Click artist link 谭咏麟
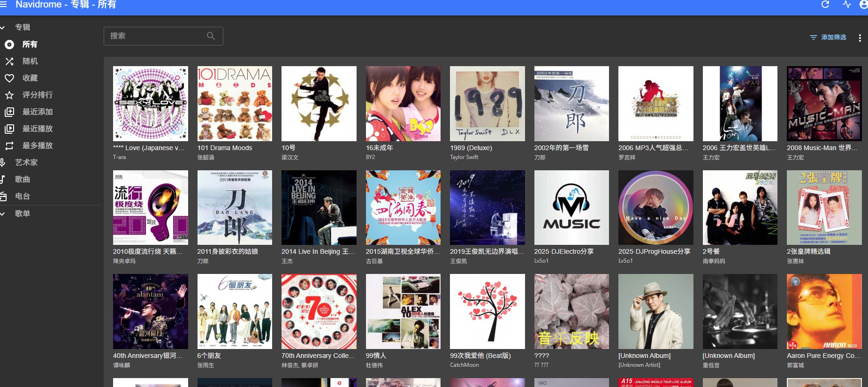Screen dimensions: 868x387 pos(122,365)
